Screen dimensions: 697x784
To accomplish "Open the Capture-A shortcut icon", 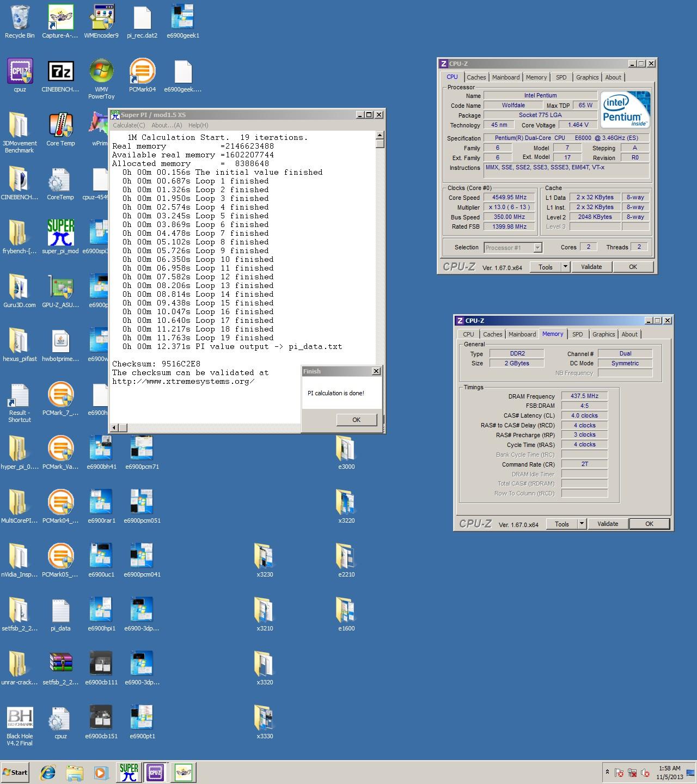I will pyautogui.click(x=60, y=22).
